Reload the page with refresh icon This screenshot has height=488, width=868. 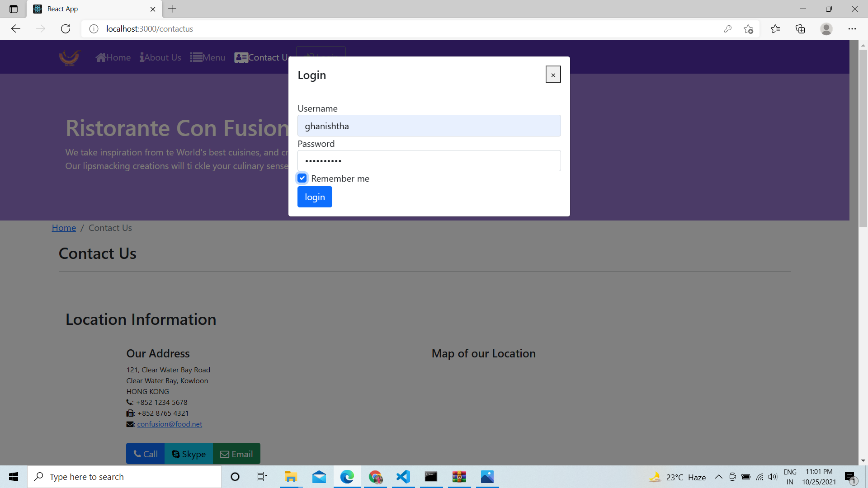pos(66,29)
